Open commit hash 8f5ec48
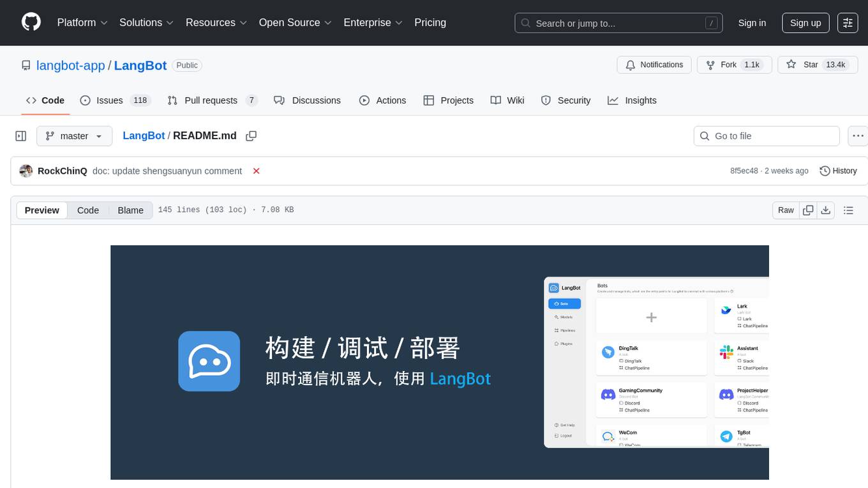This screenshot has height=488, width=868. tap(744, 171)
